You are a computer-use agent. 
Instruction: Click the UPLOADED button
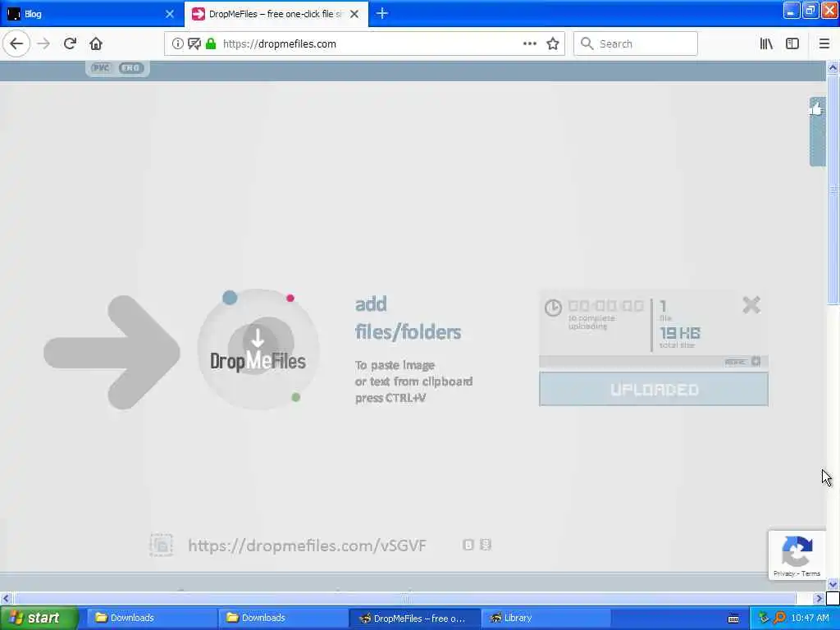(x=654, y=390)
